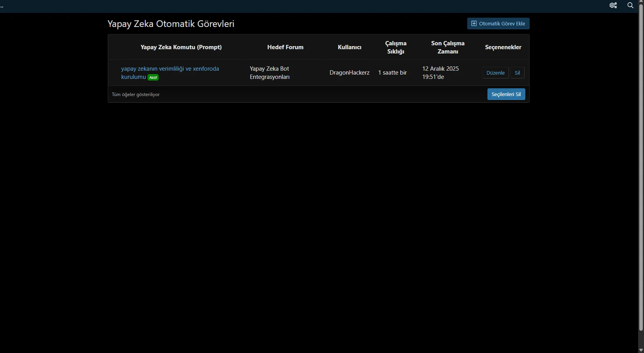This screenshot has height=353, width=644.
Task: Click the scrollbar up arrow
Action: tap(641, 2)
